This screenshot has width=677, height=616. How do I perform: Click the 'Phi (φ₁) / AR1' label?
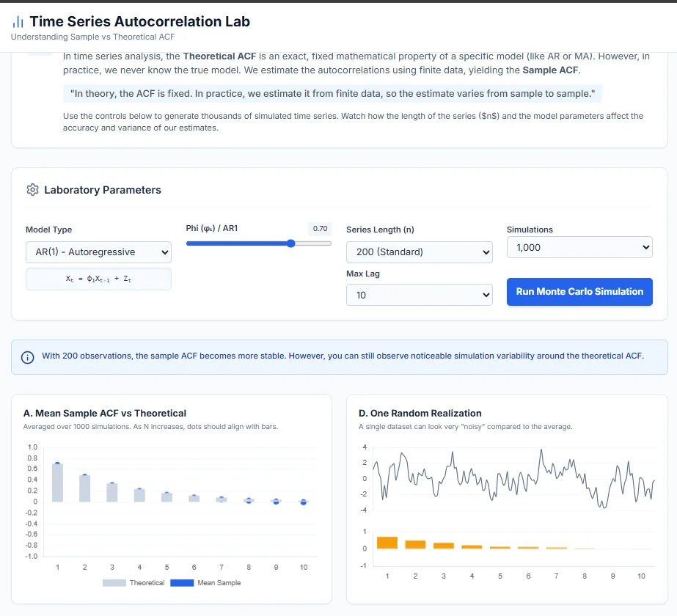coord(211,228)
